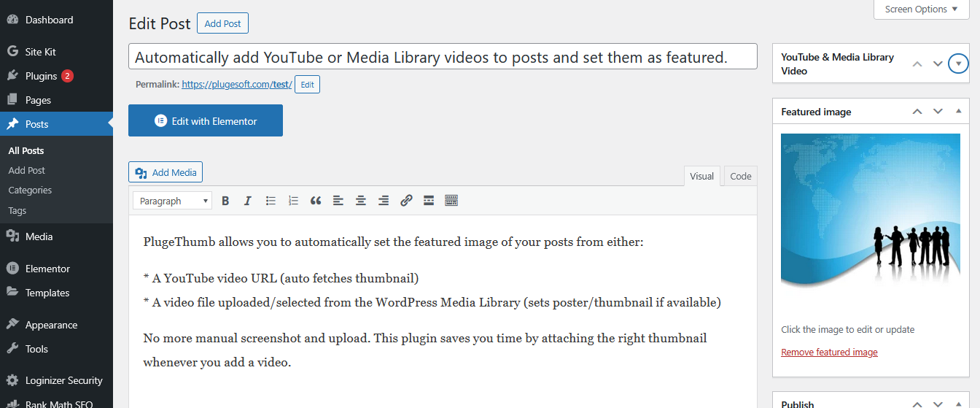
Task: Open the Screen Options dropdown
Action: coord(922,9)
